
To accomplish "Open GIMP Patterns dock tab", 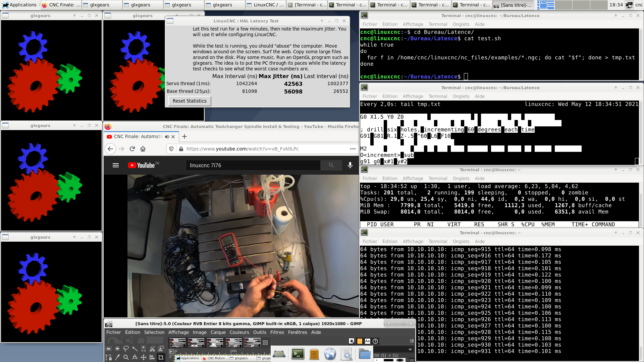I will point(360,341).
